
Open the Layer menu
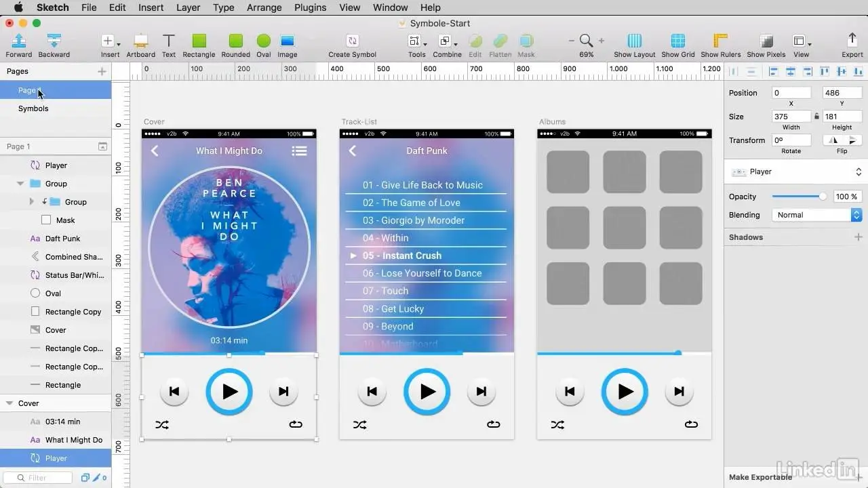pyautogui.click(x=188, y=7)
